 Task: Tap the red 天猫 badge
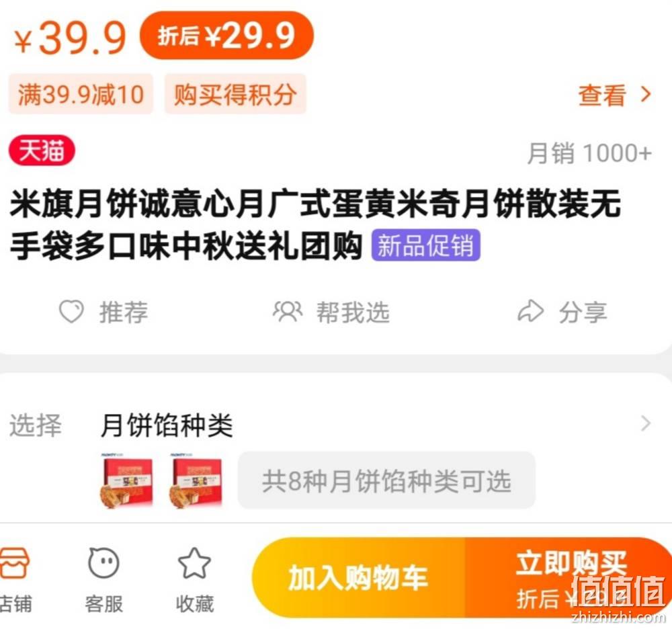tap(42, 151)
